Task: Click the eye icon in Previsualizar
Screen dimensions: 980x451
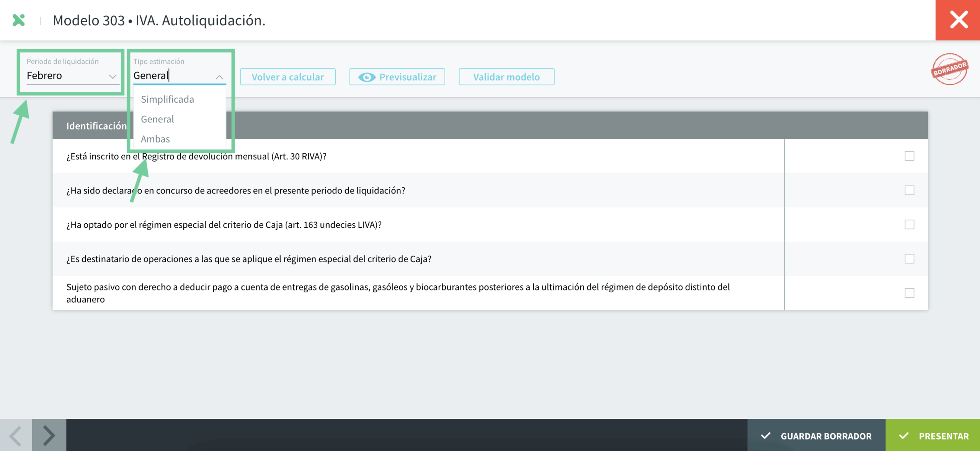Action: [367, 77]
